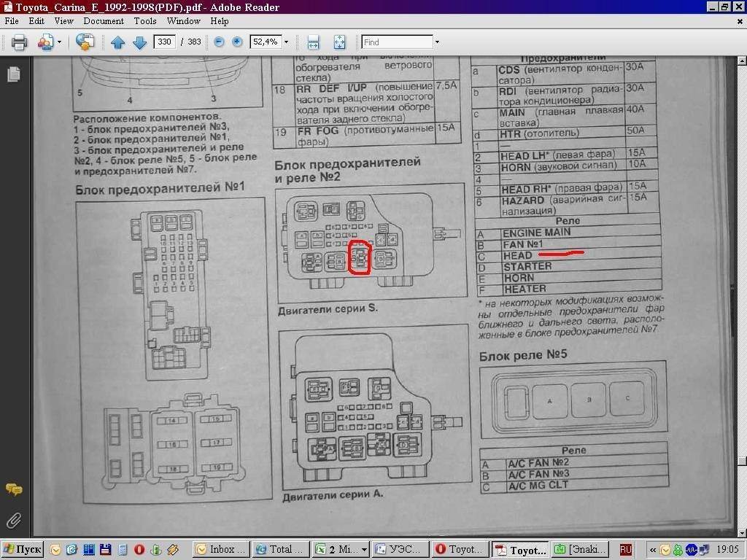The width and height of the screenshot is (747, 560).
Task: Open the Tools menu
Action: pyautogui.click(x=144, y=21)
